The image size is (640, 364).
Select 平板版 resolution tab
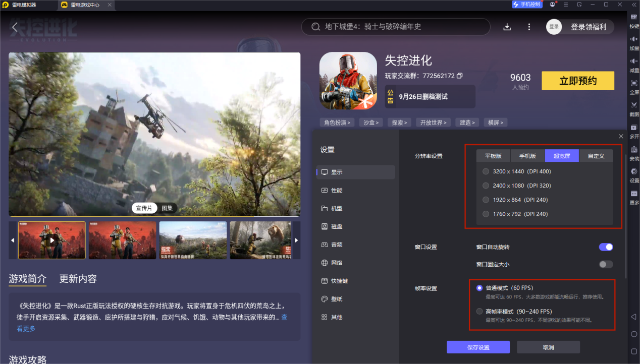tap(493, 156)
